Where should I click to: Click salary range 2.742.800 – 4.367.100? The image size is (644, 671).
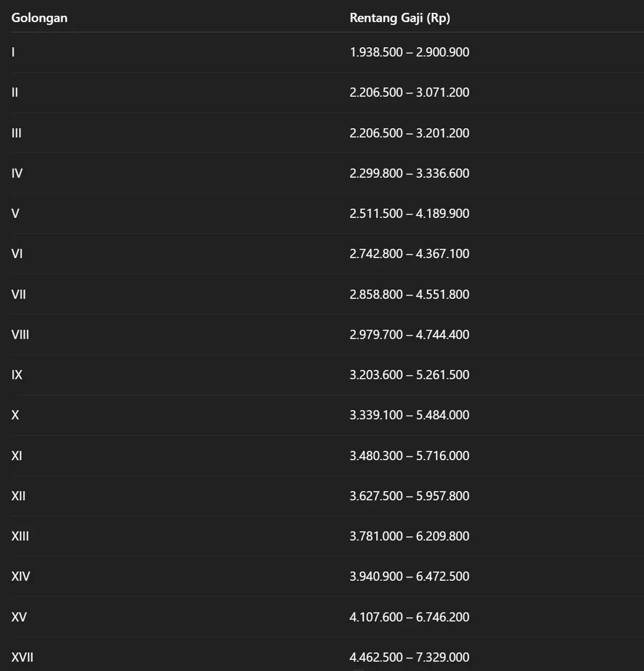[409, 253]
